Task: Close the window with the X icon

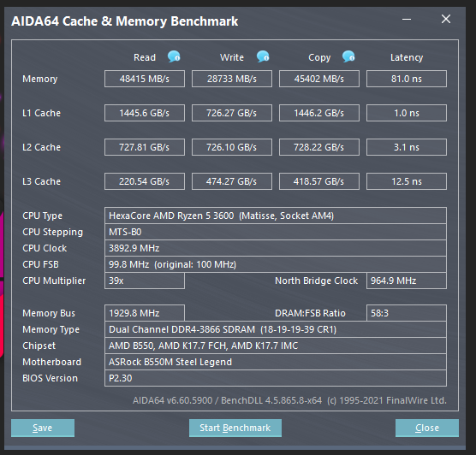Action: 446,19
